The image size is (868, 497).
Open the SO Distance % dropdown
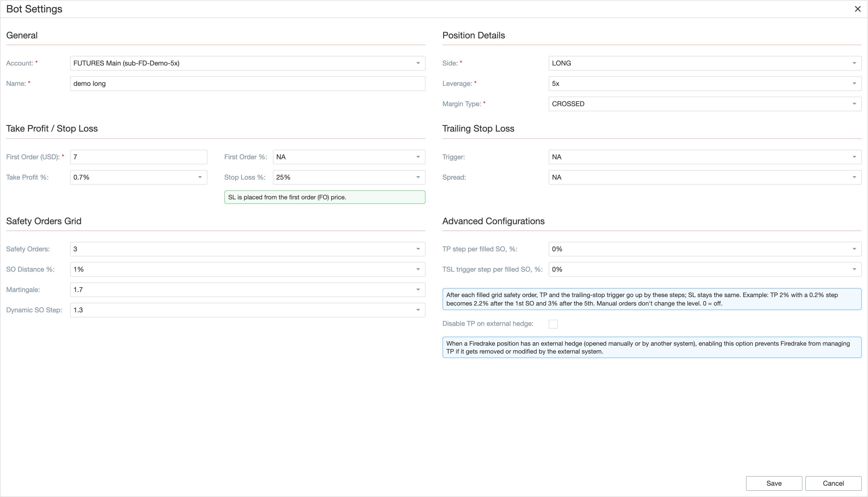(248, 269)
